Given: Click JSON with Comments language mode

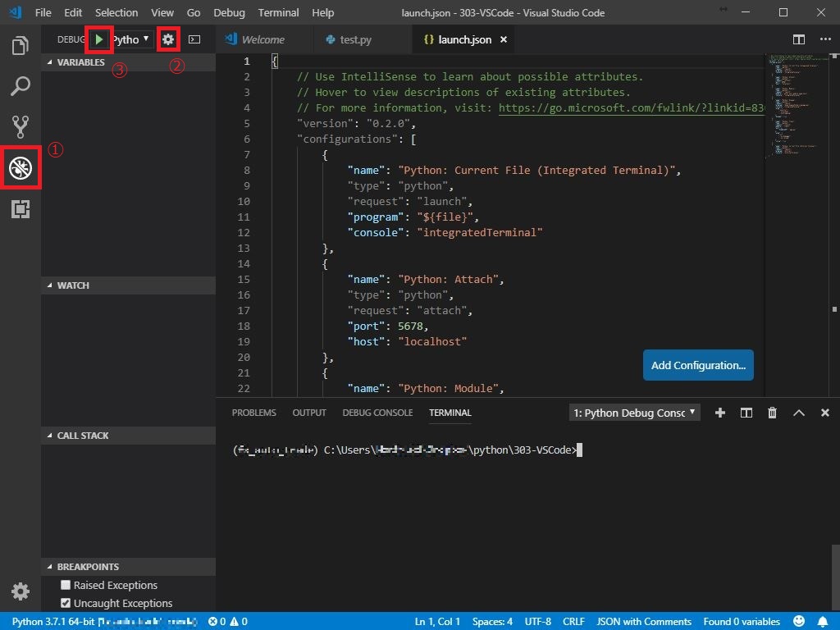Looking at the screenshot, I should click(x=644, y=622).
